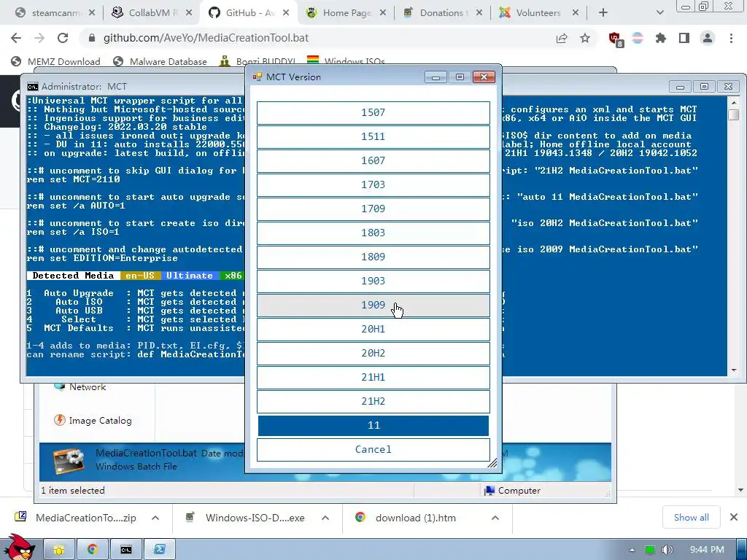Bookmark this page with the star

tap(585, 38)
